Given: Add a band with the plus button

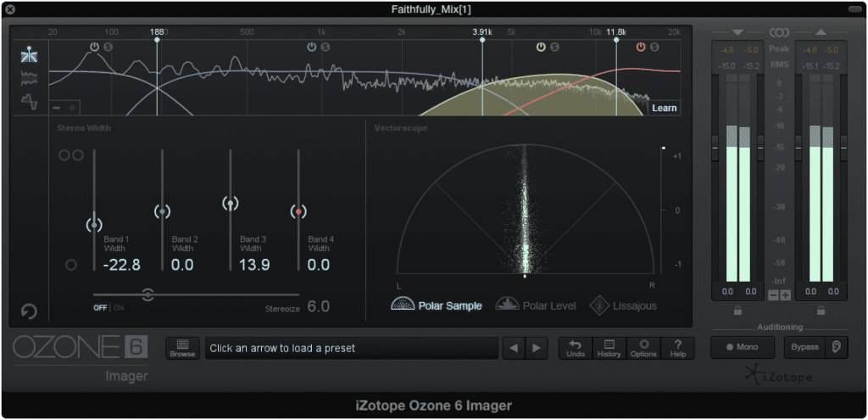Looking at the screenshot, I should 72,107.
